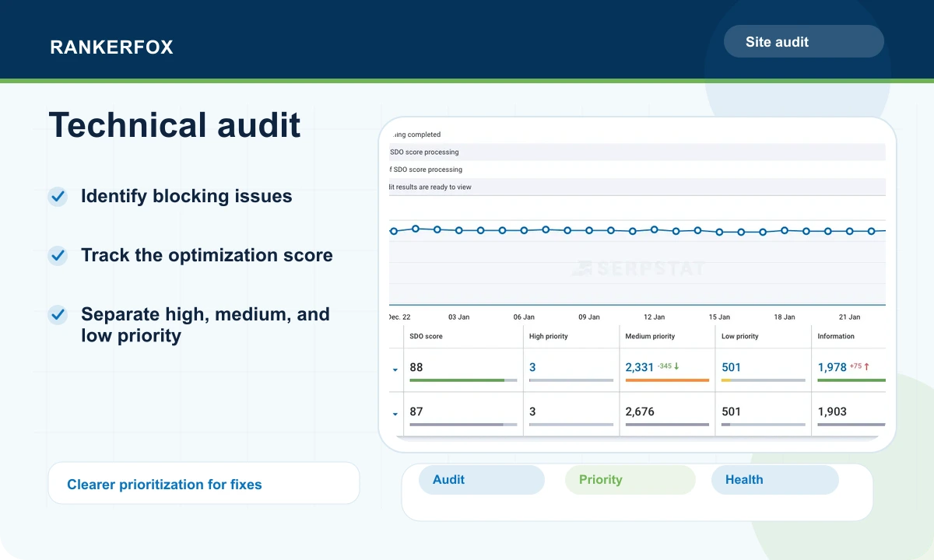The image size is (934, 560).
Task: Click the 'SDO score processing' log row
Action: point(637,152)
